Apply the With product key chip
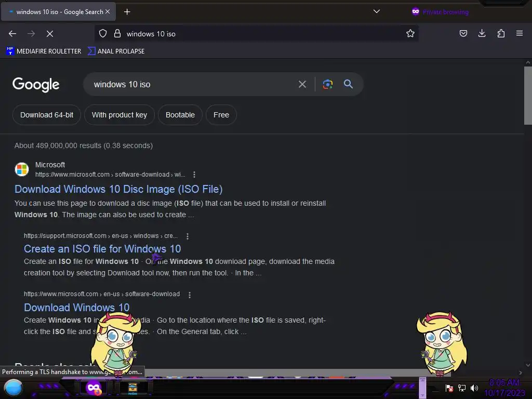532x399 pixels. 119,115
